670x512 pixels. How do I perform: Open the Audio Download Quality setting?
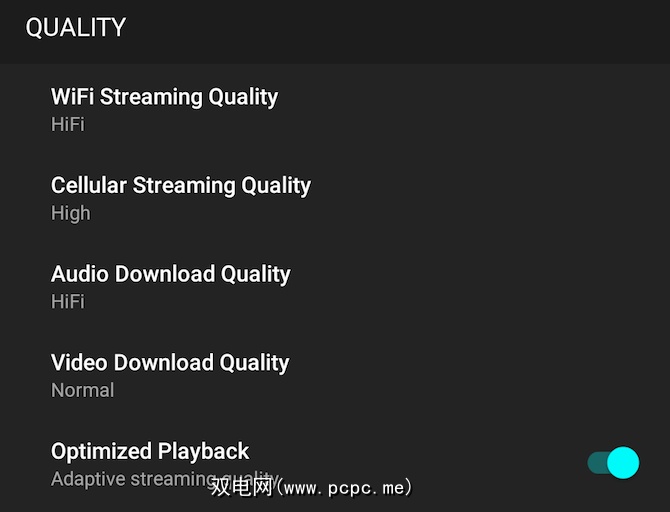171,274
